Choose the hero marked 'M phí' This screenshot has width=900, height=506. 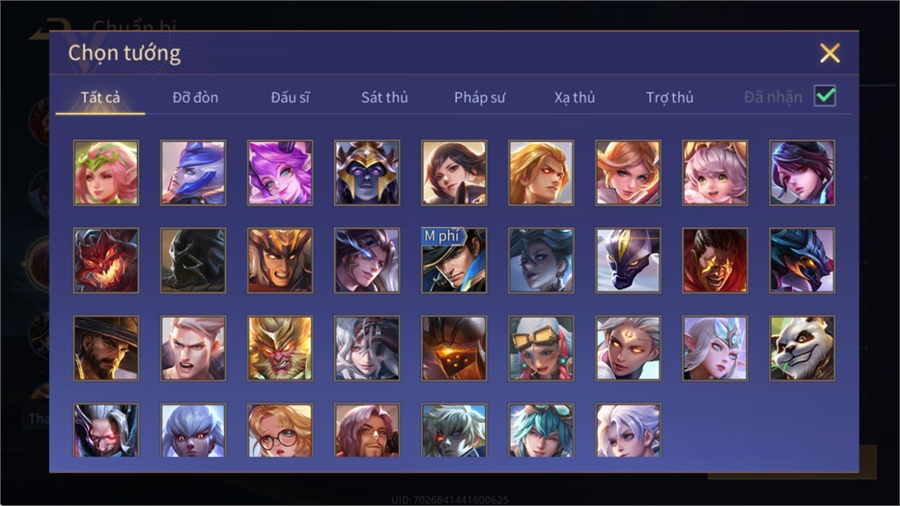point(454,260)
